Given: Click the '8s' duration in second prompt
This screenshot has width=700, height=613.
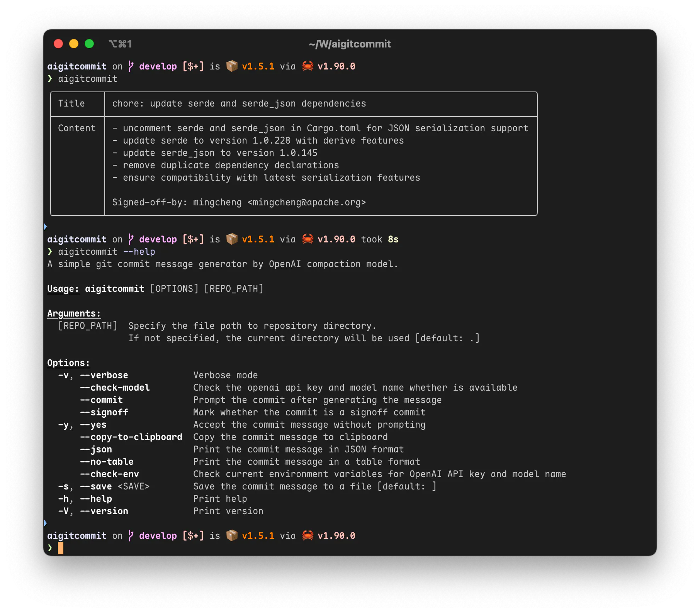Looking at the screenshot, I should (393, 239).
